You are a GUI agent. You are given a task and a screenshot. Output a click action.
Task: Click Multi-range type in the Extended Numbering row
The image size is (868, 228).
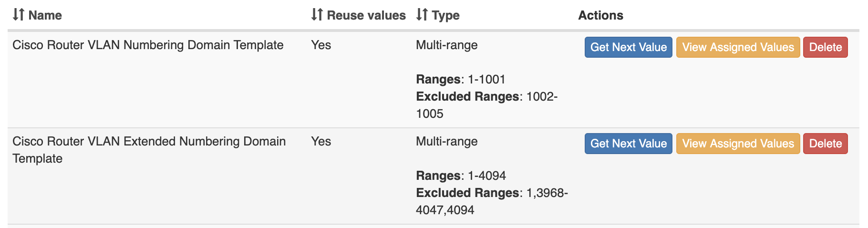[x=446, y=141]
